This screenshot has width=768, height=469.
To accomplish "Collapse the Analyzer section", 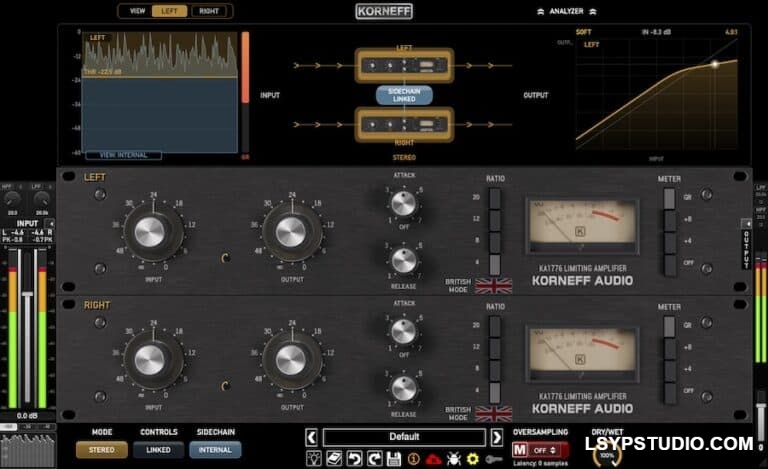I will (x=566, y=11).
